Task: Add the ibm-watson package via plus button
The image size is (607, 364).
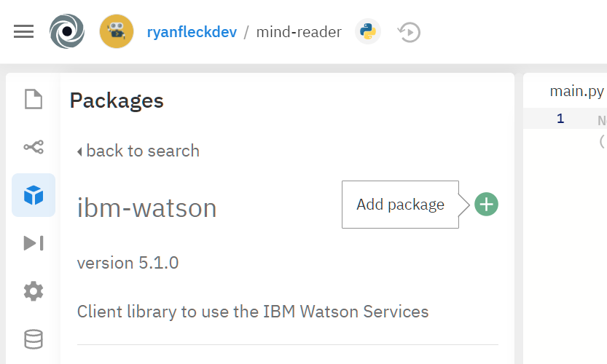Action: (x=486, y=205)
